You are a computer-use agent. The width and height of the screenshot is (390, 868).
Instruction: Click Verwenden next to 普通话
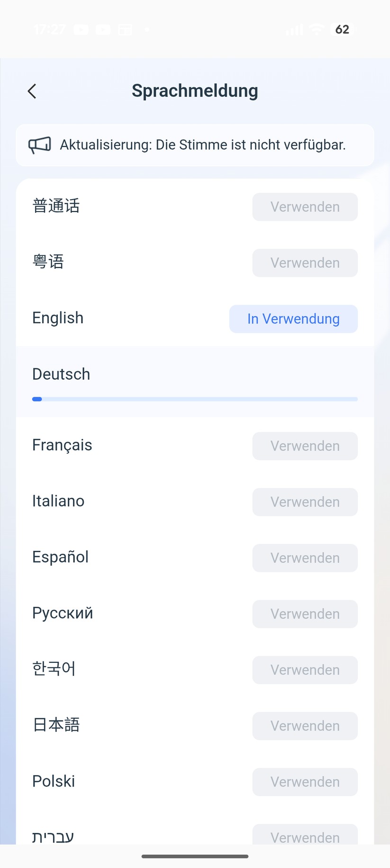tap(305, 207)
